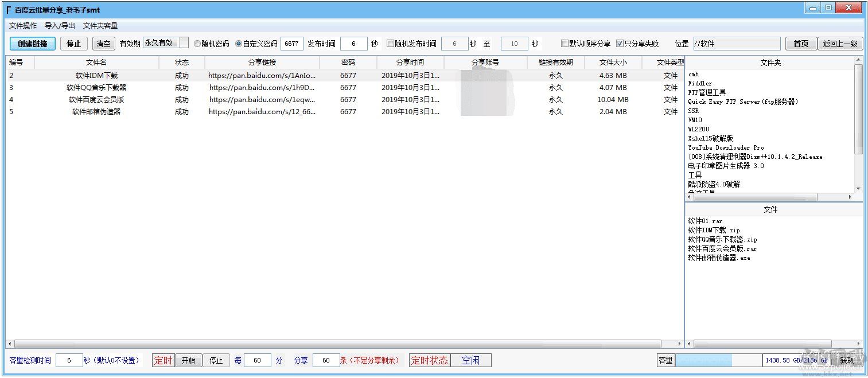868x378 pixels.
Task: Click the folder list scroll-down arrow
Action: pos(858,188)
